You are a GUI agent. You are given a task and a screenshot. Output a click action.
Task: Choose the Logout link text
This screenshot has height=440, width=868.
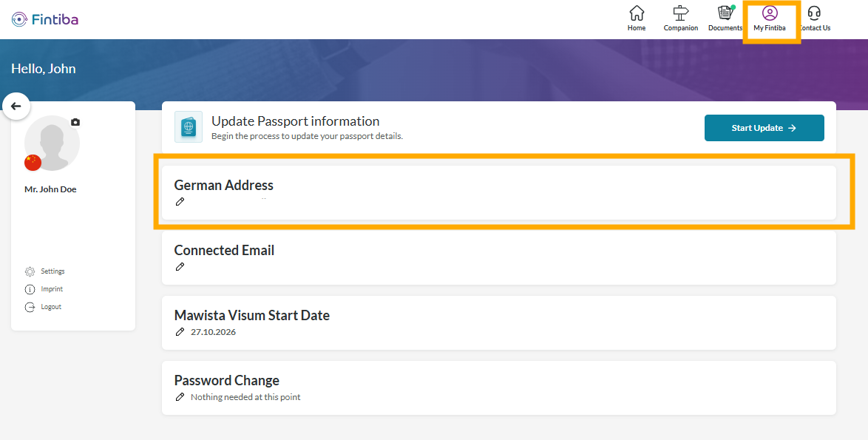[x=51, y=307]
